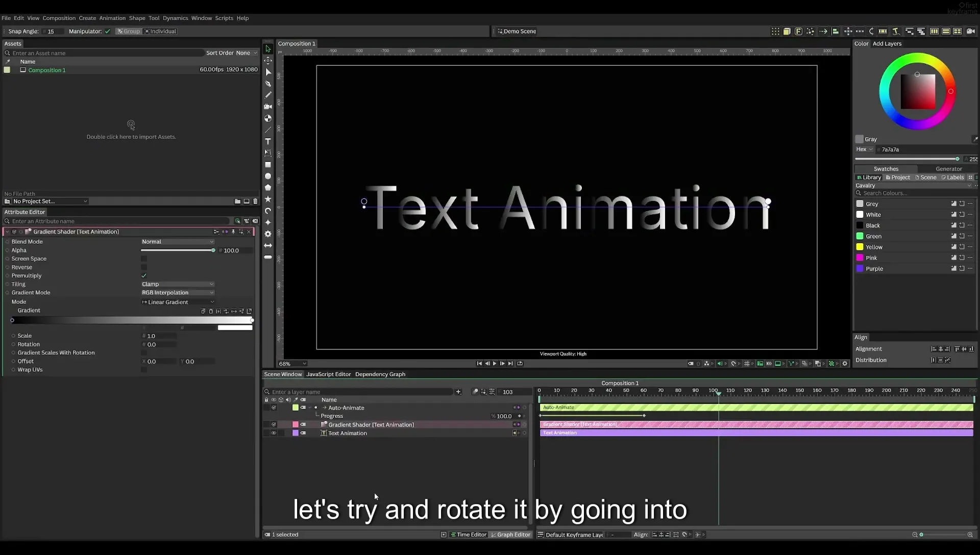Open the Animation menu

112,18
